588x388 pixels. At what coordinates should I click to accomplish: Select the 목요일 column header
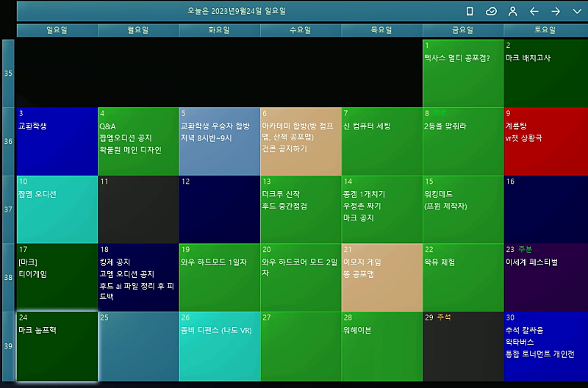tap(381, 30)
